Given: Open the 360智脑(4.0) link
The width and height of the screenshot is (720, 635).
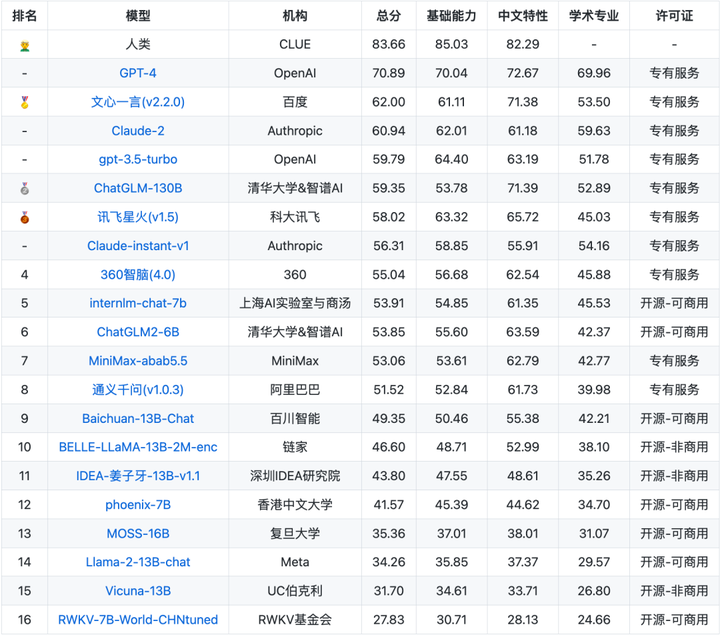Looking at the screenshot, I should [138, 275].
